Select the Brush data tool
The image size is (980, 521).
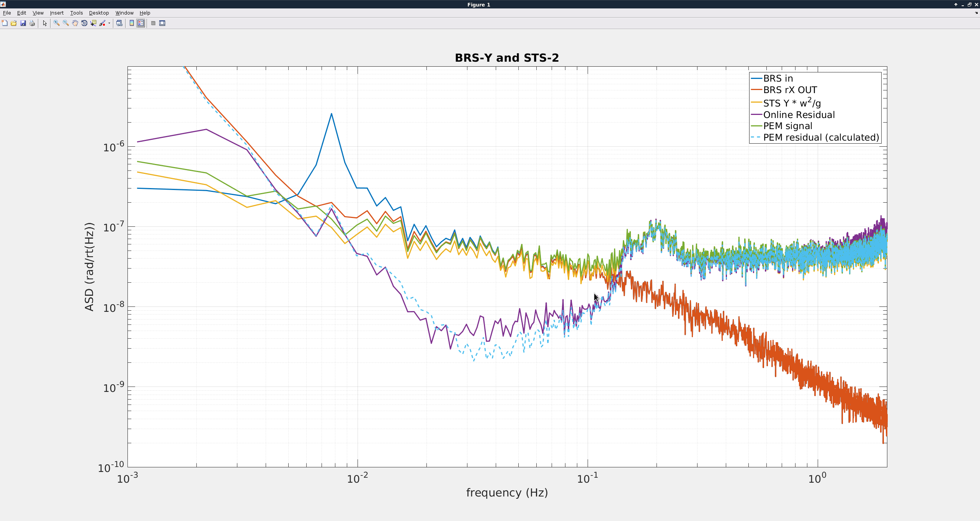coord(102,23)
